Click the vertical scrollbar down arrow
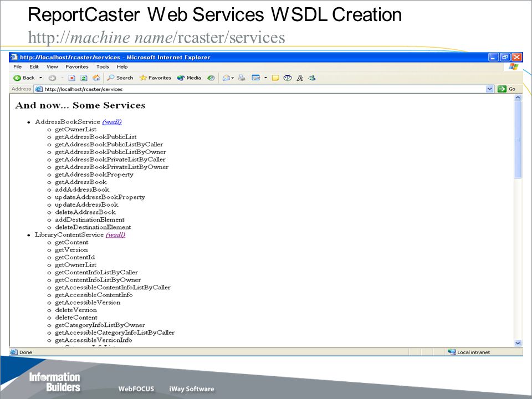The width and height of the screenshot is (532, 399). (518, 343)
